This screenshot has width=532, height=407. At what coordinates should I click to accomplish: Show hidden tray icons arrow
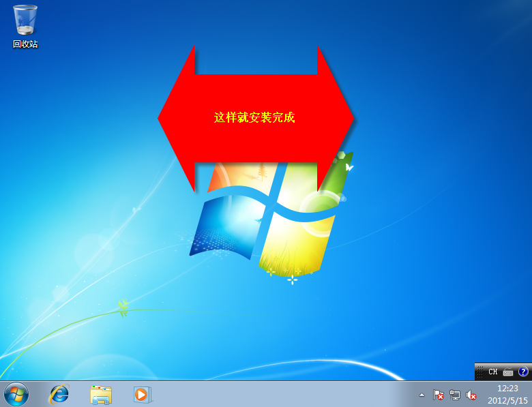[422, 395]
